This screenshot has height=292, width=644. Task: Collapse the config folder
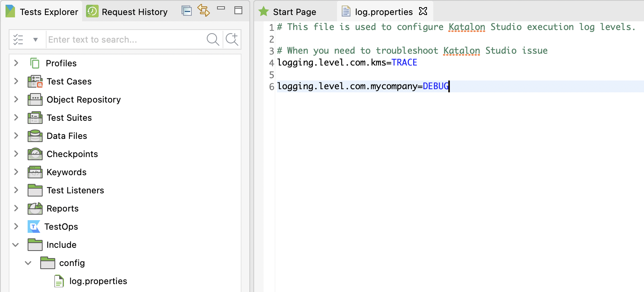(28, 263)
